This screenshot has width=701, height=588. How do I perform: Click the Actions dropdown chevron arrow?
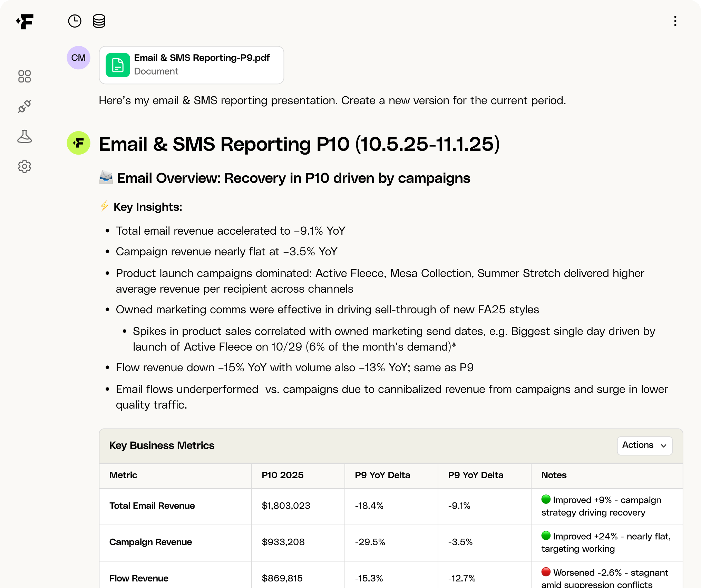(663, 446)
